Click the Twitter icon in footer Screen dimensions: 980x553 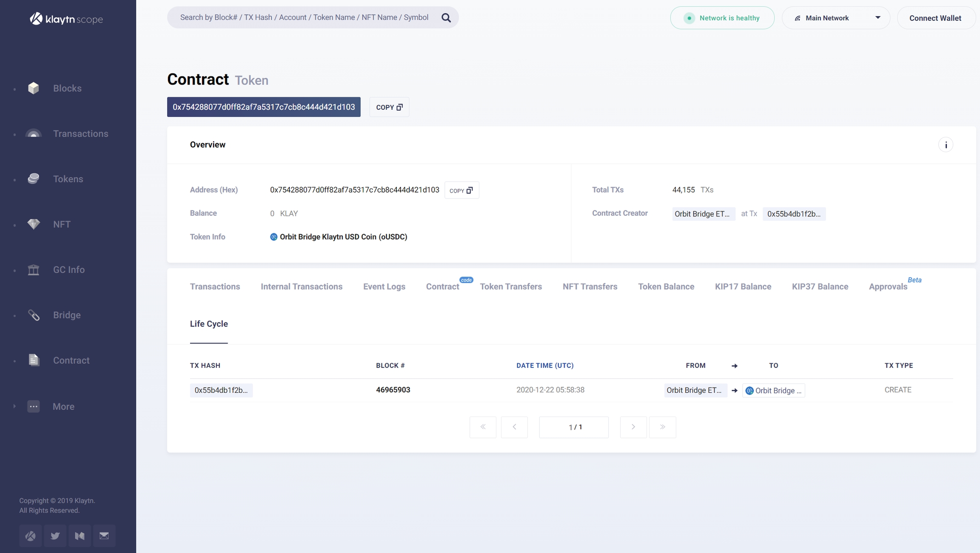click(55, 536)
